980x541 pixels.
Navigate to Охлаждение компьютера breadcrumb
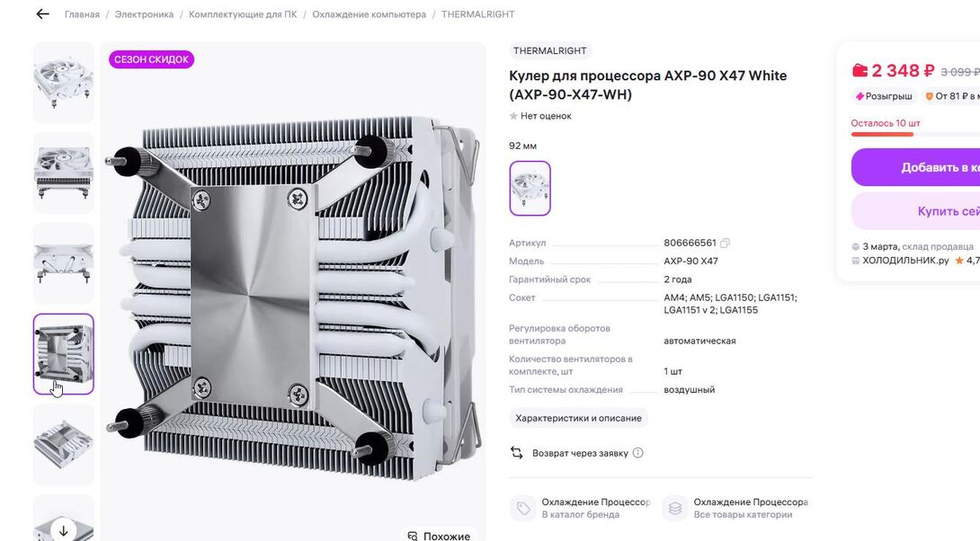369,14
